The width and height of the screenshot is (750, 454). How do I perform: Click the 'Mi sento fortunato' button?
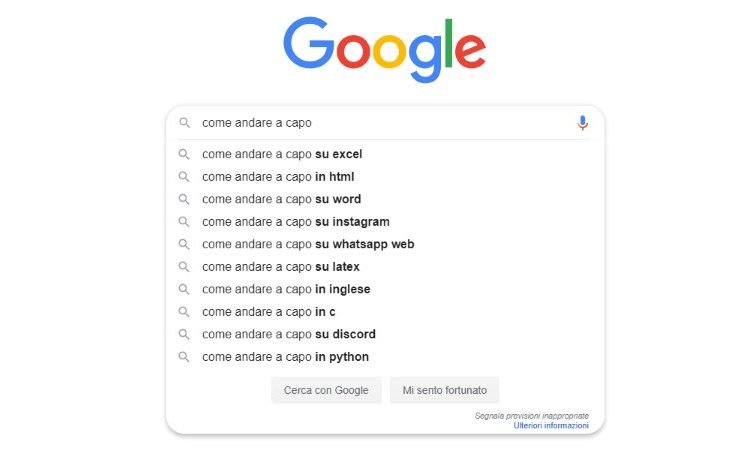pos(444,390)
